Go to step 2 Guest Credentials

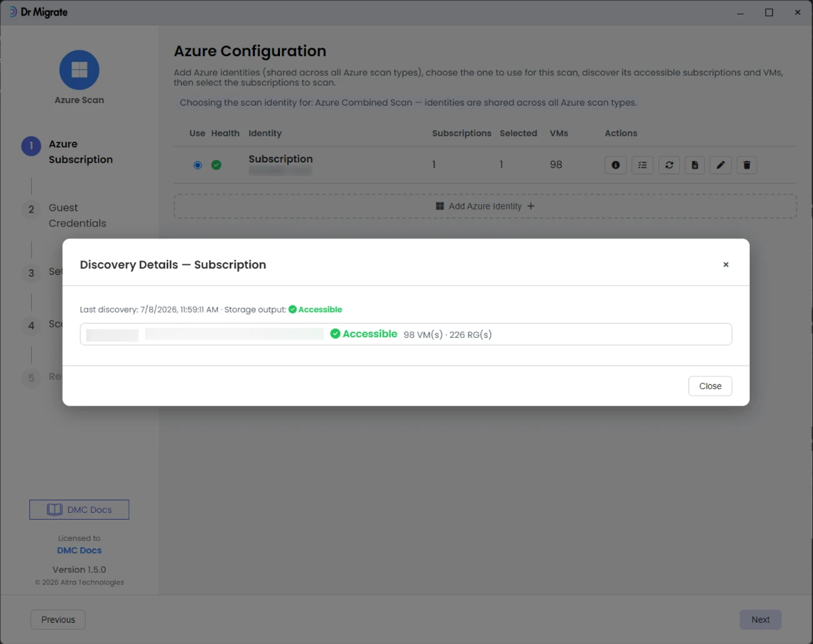pyautogui.click(x=64, y=215)
